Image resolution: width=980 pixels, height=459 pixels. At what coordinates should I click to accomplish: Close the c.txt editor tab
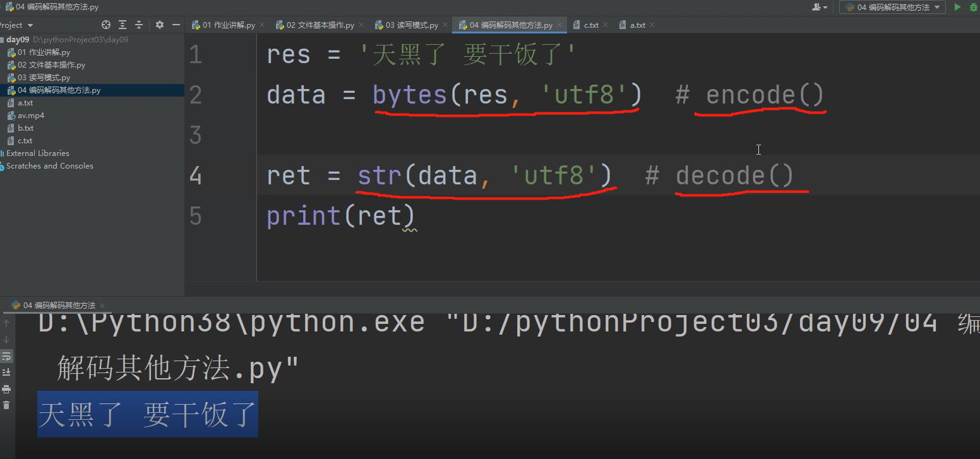tap(606, 25)
